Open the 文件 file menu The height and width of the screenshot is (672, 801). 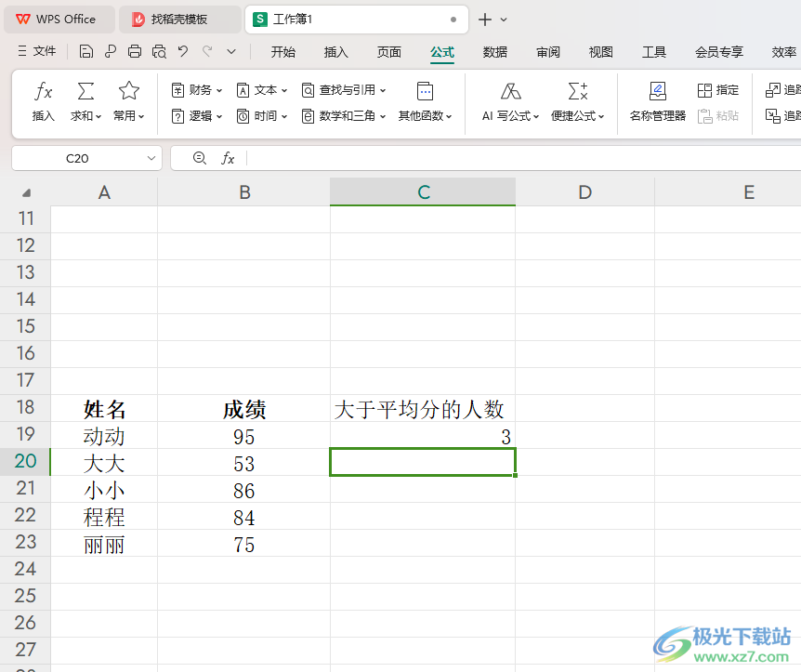(x=37, y=51)
